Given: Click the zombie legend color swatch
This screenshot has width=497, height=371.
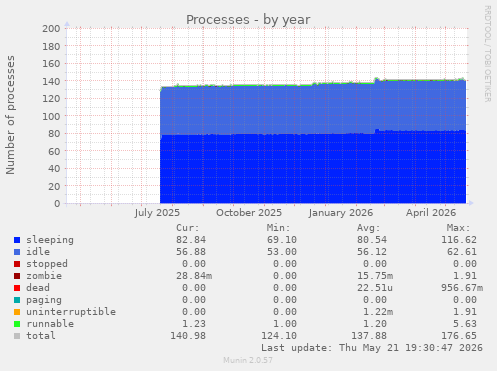Looking at the screenshot, I should (17, 276).
